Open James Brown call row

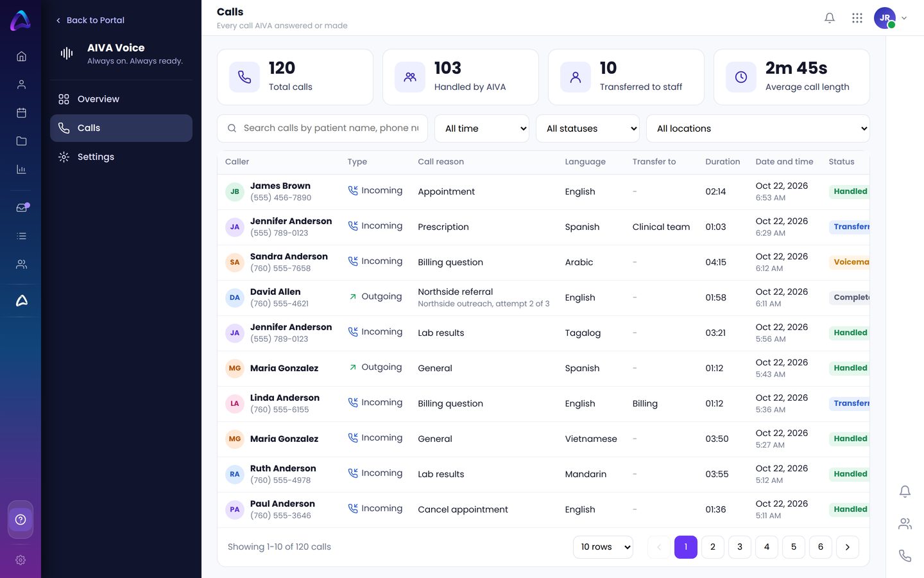pyautogui.click(x=543, y=192)
